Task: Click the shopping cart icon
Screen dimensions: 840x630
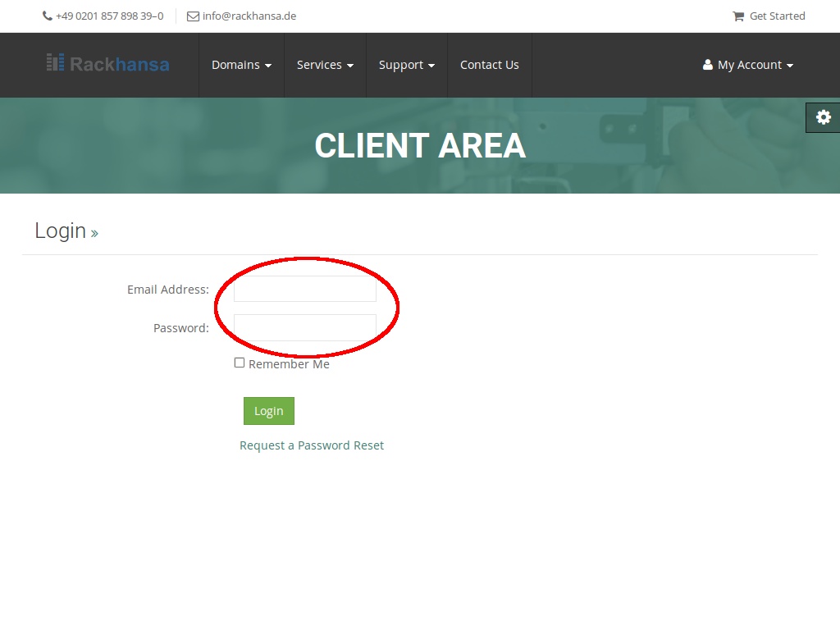Action: pyautogui.click(x=738, y=16)
